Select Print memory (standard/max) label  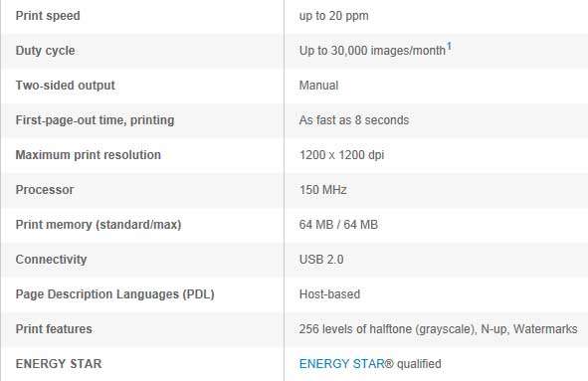98,225
